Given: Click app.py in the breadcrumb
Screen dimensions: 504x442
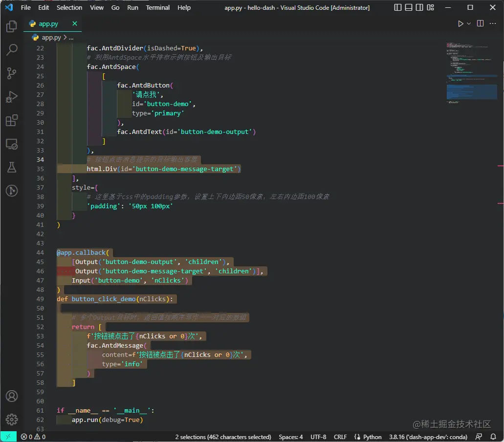Looking at the screenshot, I should [51, 38].
